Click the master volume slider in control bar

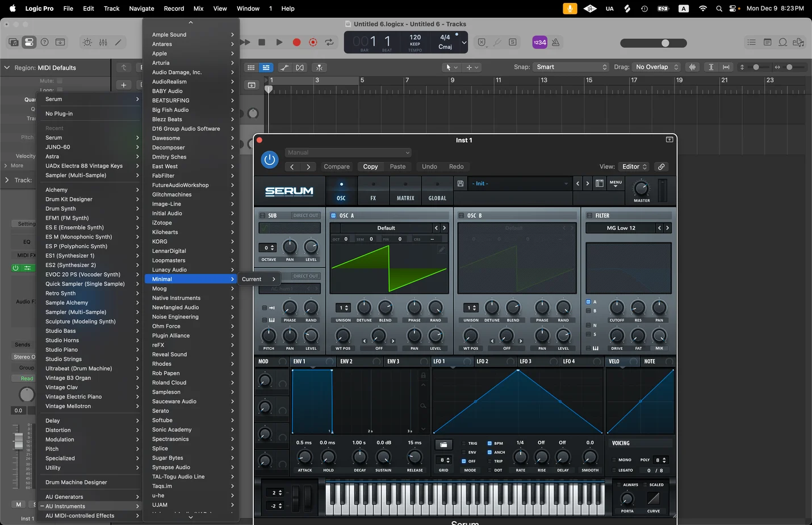(x=654, y=43)
